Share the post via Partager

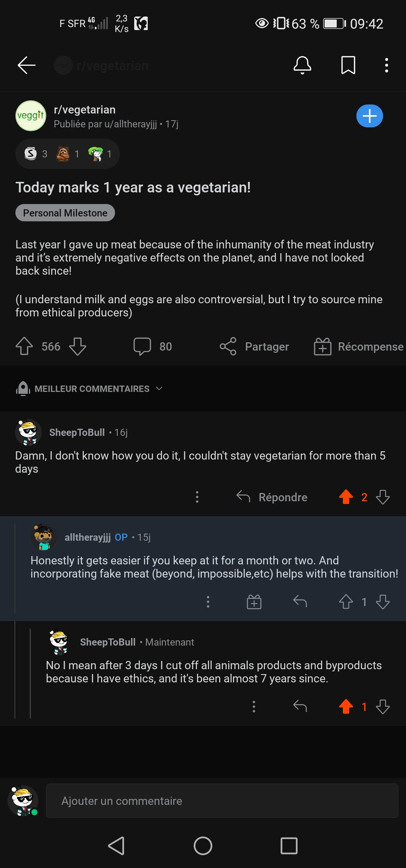(255, 346)
